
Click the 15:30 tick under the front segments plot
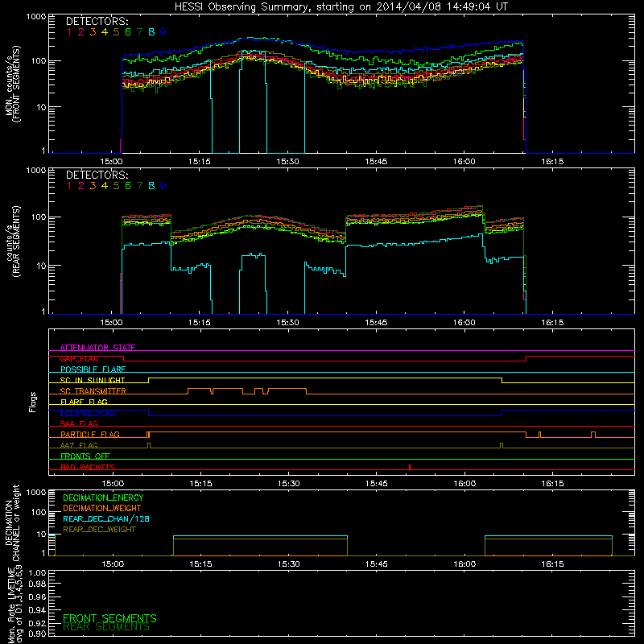287,162
